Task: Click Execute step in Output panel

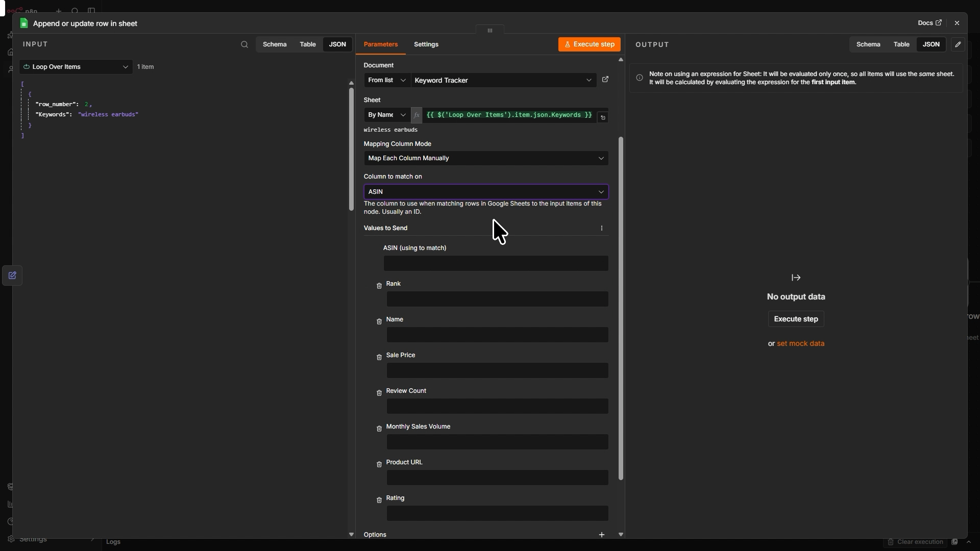Action: coord(796,319)
